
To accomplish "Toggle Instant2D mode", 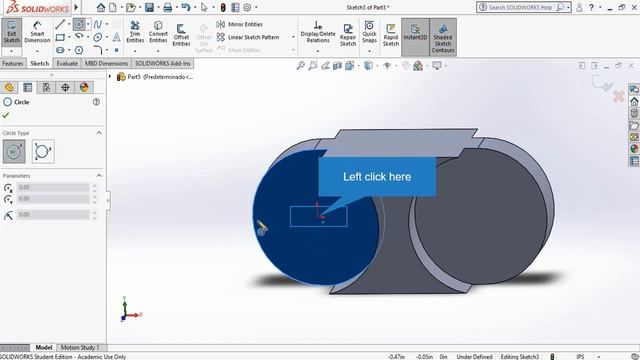I will point(415,37).
